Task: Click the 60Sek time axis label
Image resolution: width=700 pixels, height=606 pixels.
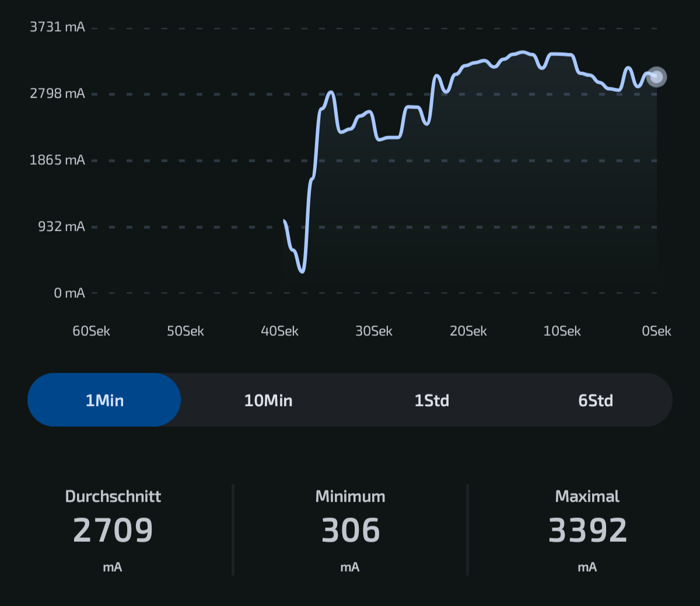Action: (91, 331)
